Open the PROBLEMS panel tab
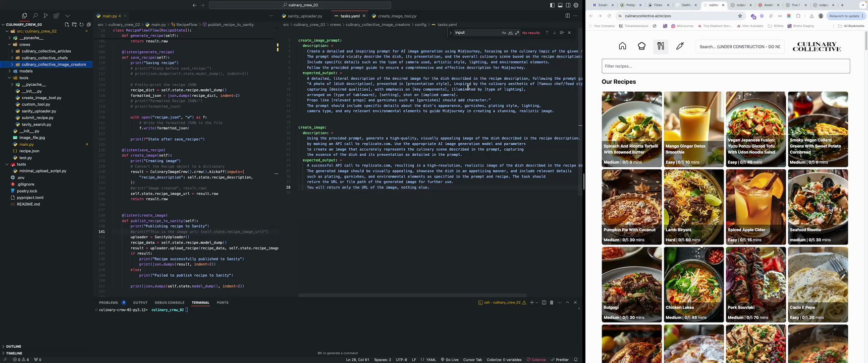868x363 pixels. [x=108, y=302]
